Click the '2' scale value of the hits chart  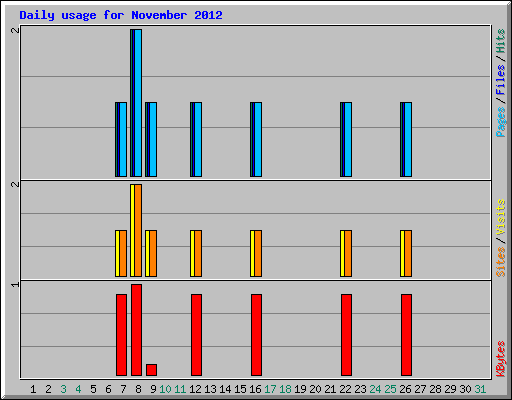(15, 30)
